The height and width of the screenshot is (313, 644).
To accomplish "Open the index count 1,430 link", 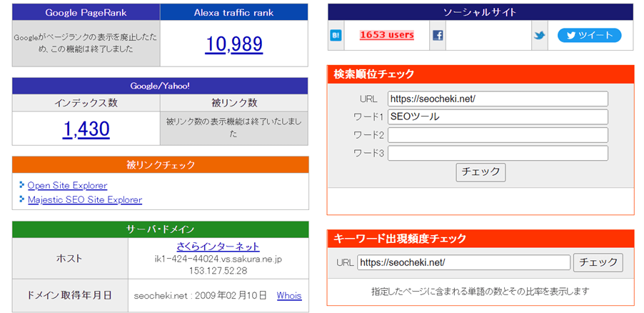I will pyautogui.click(x=86, y=129).
